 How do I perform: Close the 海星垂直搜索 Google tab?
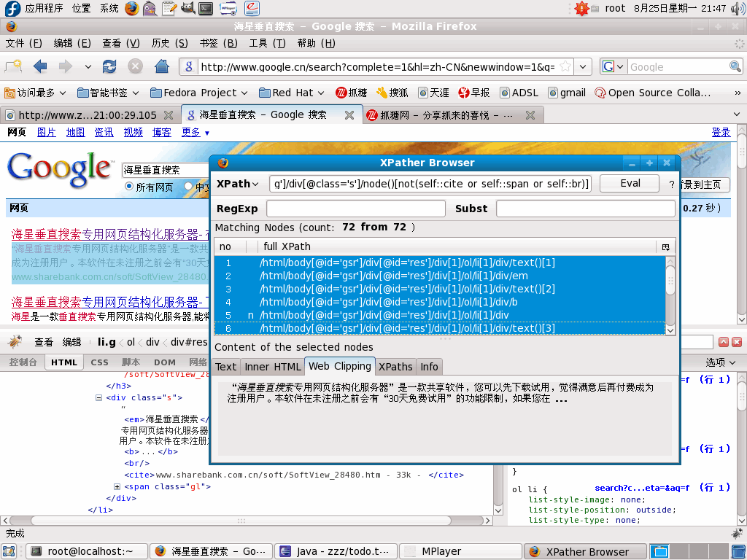pos(349,115)
